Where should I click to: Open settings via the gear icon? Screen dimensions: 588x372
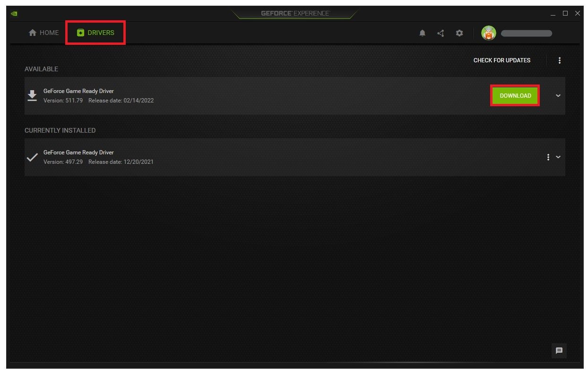459,33
